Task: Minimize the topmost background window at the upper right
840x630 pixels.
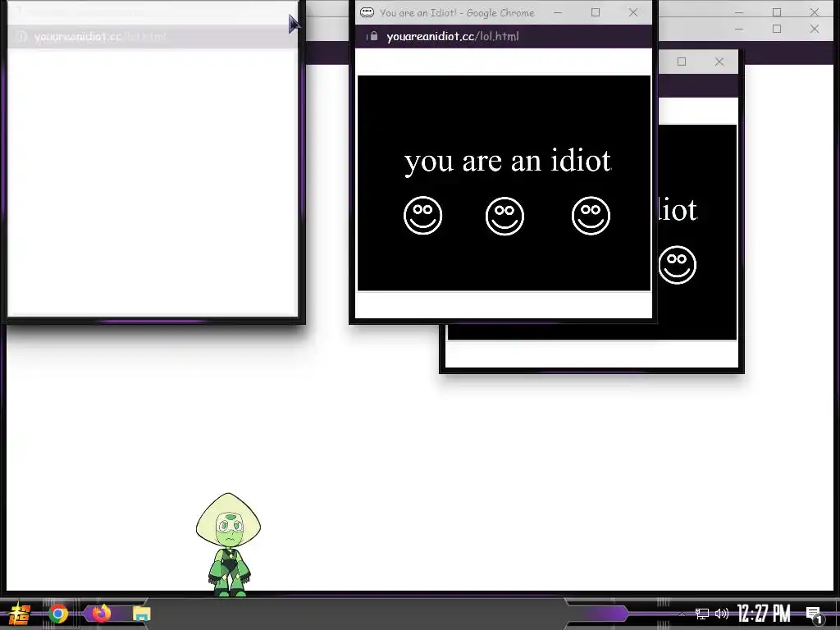Action: coord(739,11)
